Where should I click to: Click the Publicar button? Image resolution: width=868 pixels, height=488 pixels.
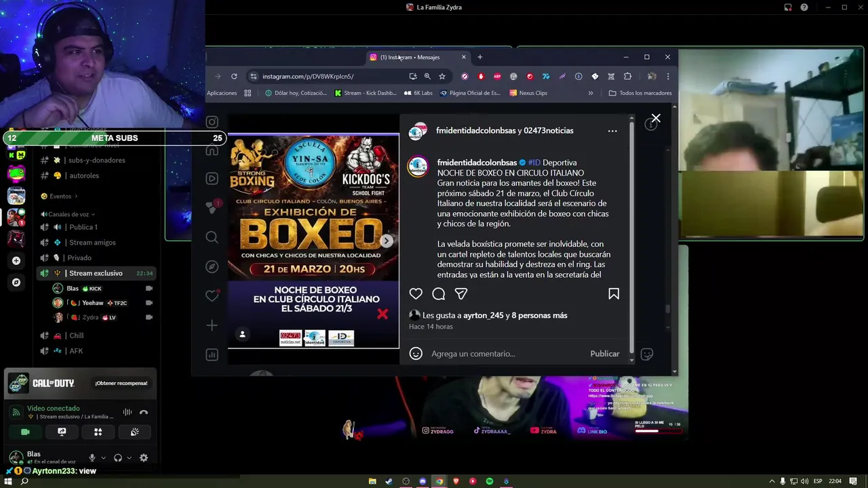click(605, 354)
